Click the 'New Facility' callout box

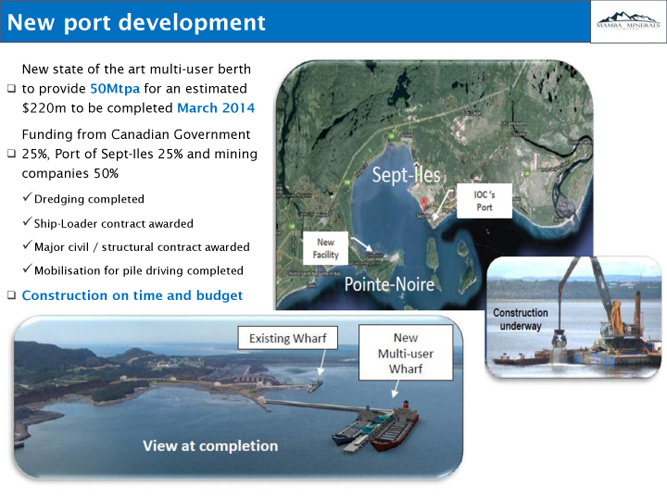point(325,248)
